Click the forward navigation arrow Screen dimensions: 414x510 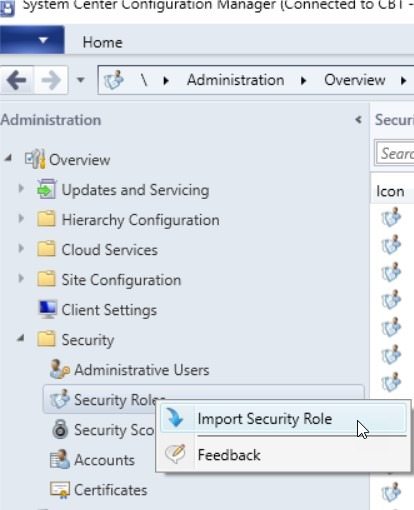point(51,80)
